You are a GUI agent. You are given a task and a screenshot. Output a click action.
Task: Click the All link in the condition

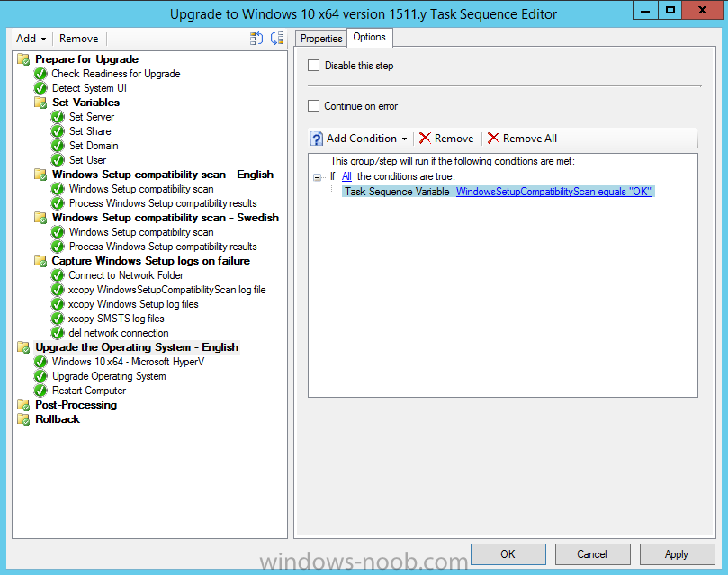pyautogui.click(x=346, y=176)
